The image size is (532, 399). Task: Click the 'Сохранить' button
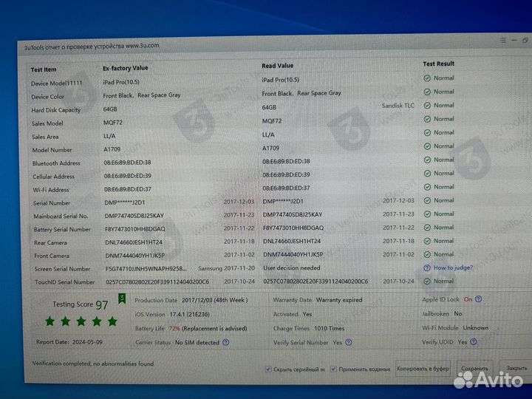tap(474, 368)
